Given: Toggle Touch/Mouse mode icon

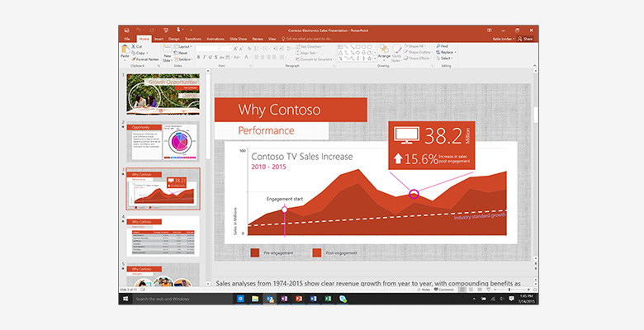Looking at the screenshot, I should (178, 31).
